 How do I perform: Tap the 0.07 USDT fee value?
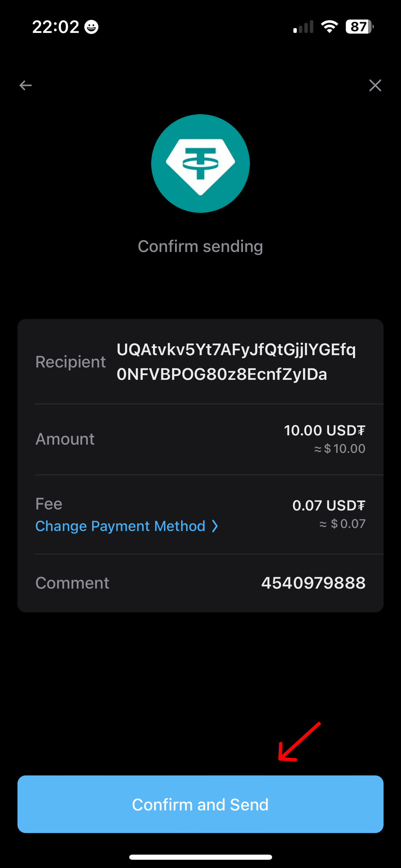329,506
